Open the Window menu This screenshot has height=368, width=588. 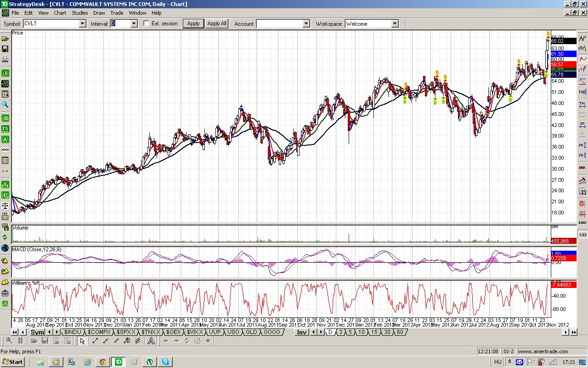coord(137,13)
